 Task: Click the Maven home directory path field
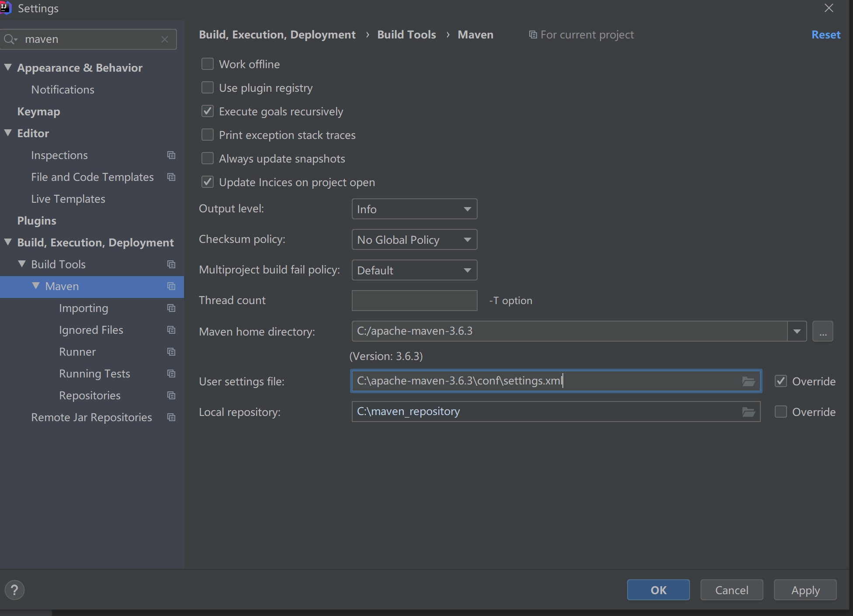coord(569,331)
